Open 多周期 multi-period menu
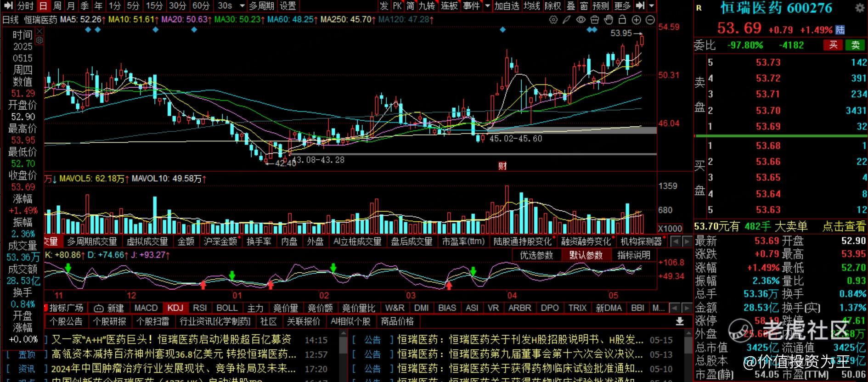The height and width of the screenshot is (382, 868). point(261,6)
